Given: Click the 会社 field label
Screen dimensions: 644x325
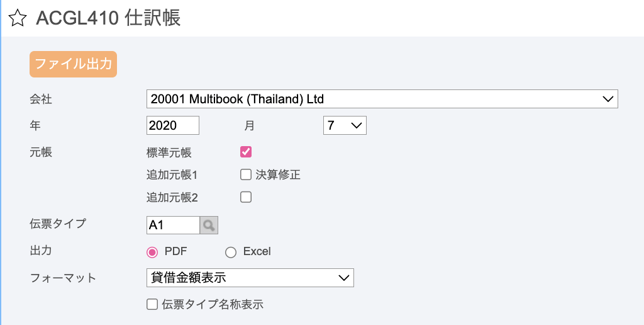Looking at the screenshot, I should pyautogui.click(x=41, y=99).
